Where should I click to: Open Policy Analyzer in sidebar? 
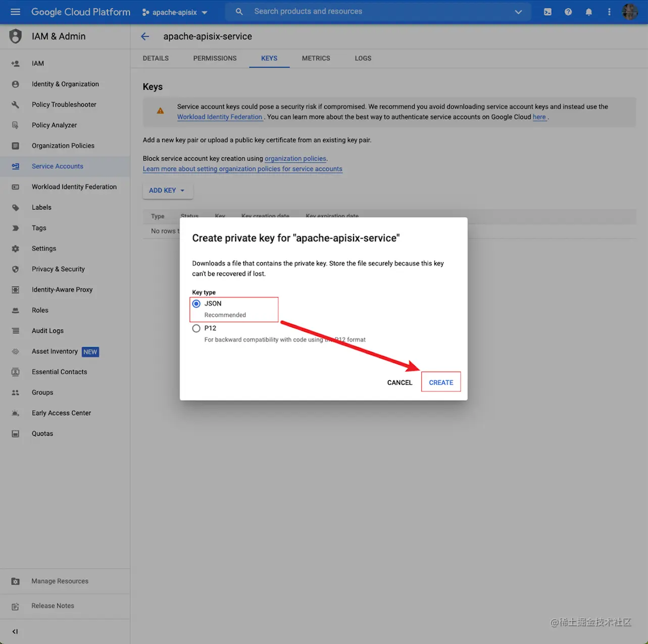pyautogui.click(x=65, y=125)
